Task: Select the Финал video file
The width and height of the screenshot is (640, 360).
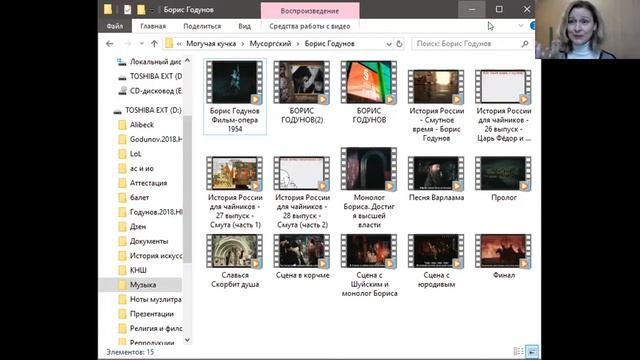Action: coord(504,257)
